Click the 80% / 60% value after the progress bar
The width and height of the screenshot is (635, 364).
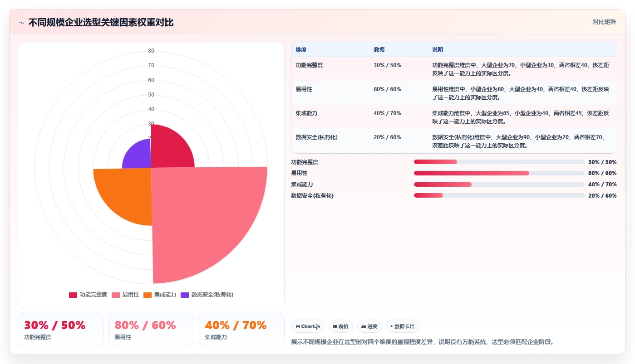click(x=602, y=173)
